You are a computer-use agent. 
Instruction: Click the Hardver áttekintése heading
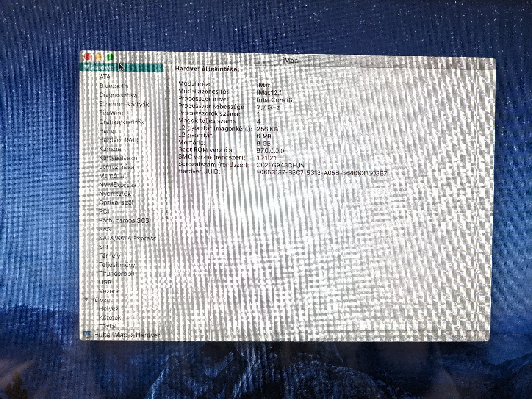[x=207, y=69]
